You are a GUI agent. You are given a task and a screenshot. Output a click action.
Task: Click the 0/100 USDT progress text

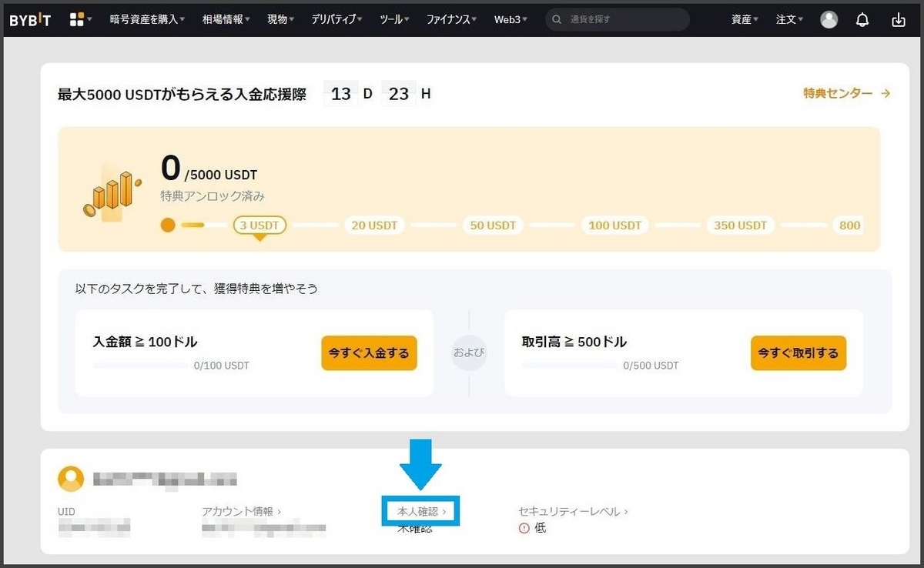click(x=222, y=366)
